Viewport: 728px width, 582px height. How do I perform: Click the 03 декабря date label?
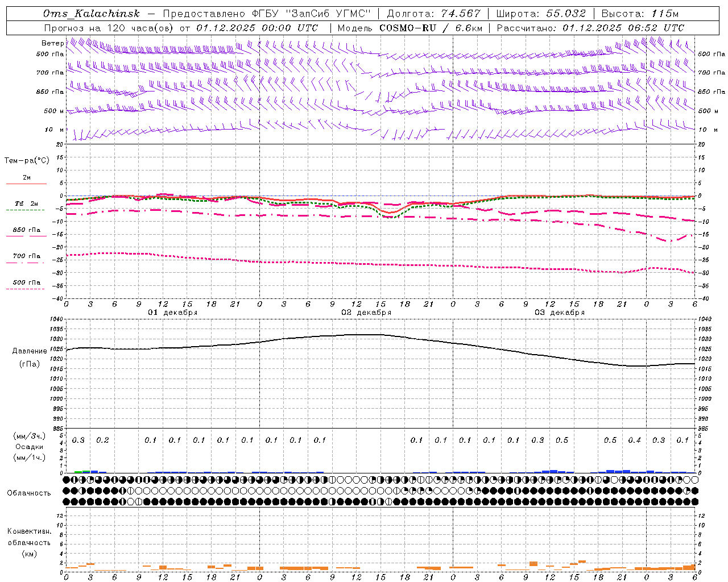click(x=560, y=313)
